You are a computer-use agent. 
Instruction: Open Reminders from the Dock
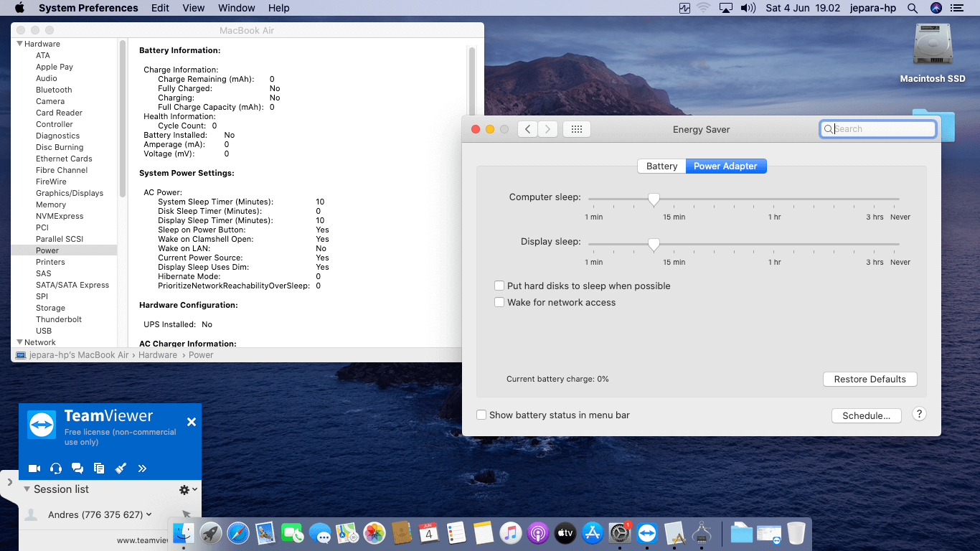[456, 533]
